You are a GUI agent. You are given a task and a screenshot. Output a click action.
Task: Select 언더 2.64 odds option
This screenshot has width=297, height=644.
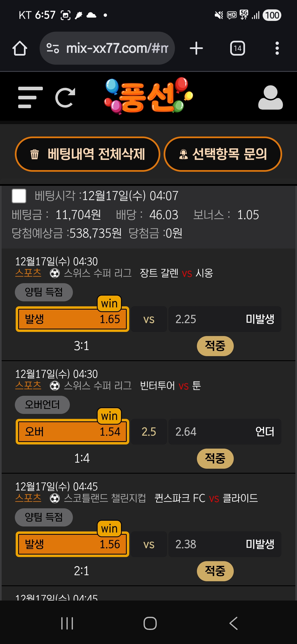click(x=225, y=432)
